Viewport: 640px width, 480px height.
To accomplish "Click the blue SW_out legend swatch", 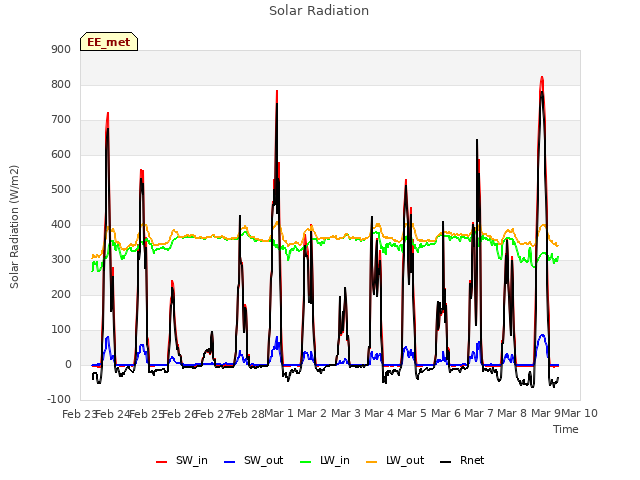I will click(230, 462).
